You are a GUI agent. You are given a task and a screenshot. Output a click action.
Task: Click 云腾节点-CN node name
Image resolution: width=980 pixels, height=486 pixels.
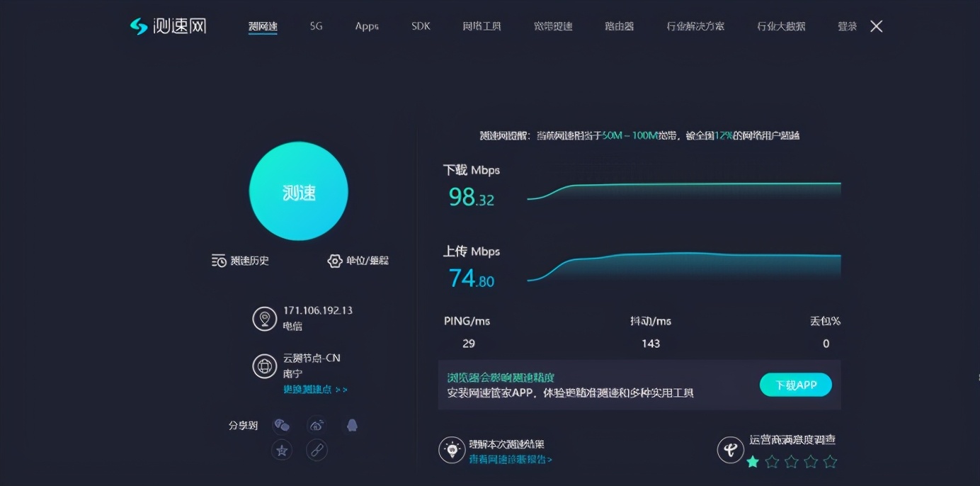312,358
